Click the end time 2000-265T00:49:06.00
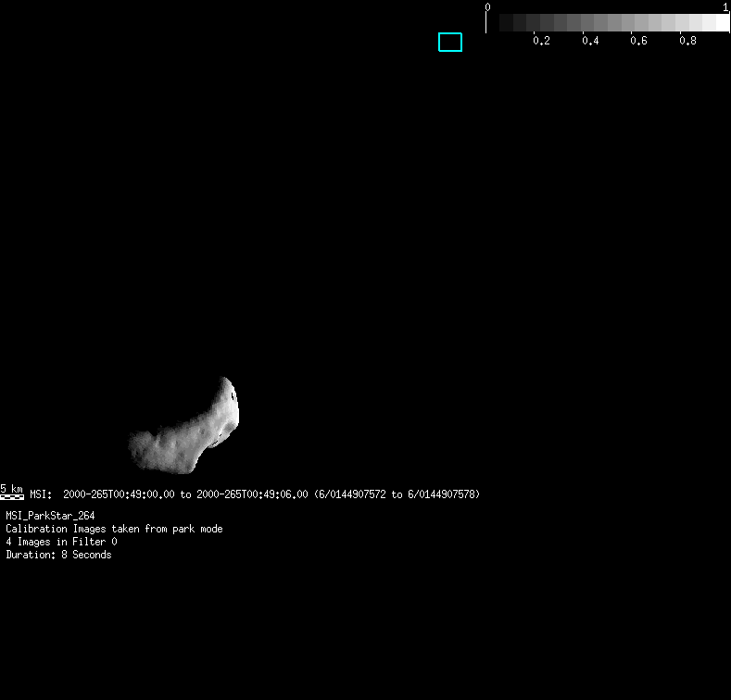Viewport: 731px width, 700px height. coord(252,494)
